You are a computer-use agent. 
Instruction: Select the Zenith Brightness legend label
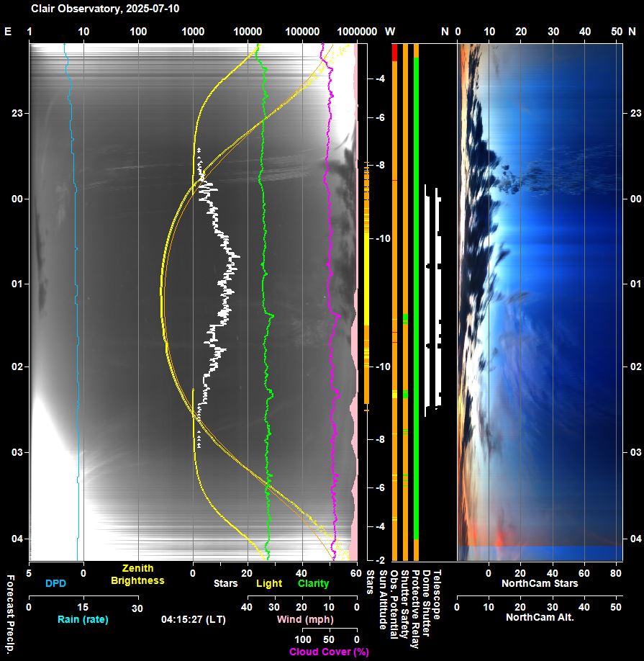(x=137, y=575)
